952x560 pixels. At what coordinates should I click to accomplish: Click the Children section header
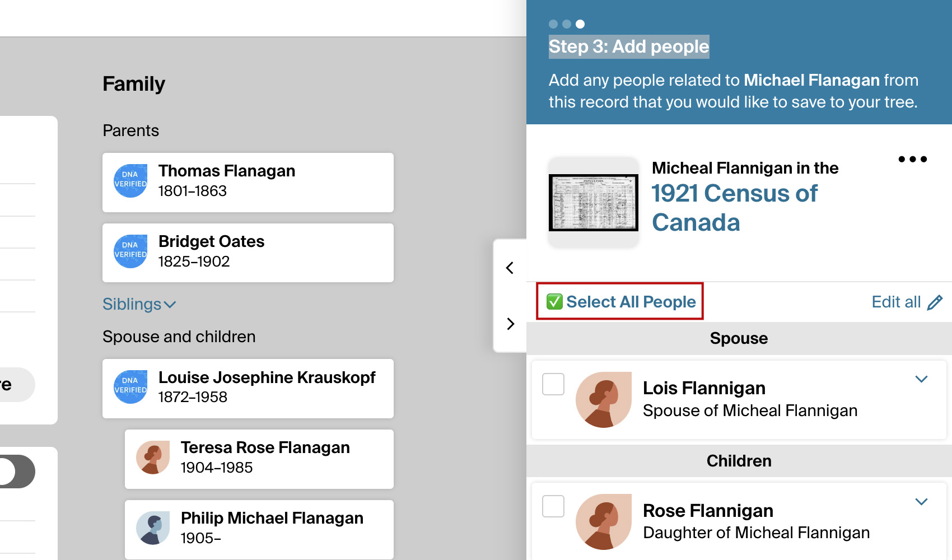[739, 461]
